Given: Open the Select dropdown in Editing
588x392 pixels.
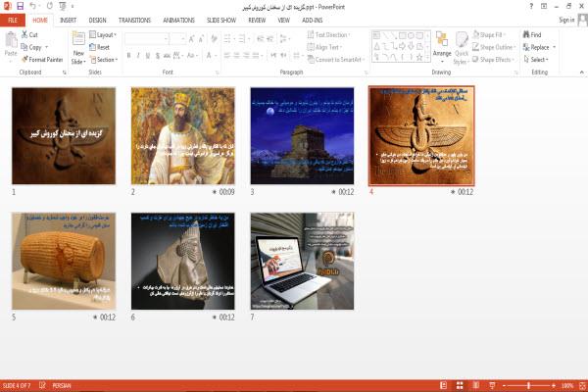Looking at the screenshot, I should (x=536, y=59).
